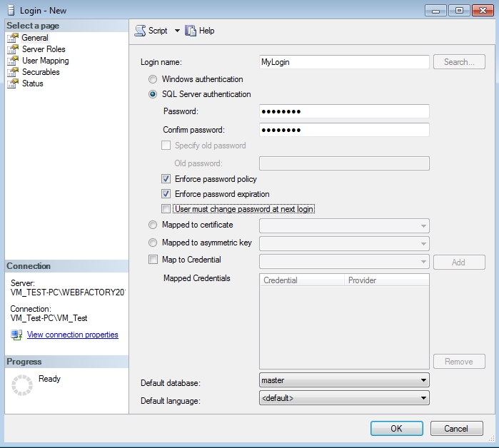Select the Securables page icon

pyautogui.click(x=12, y=72)
